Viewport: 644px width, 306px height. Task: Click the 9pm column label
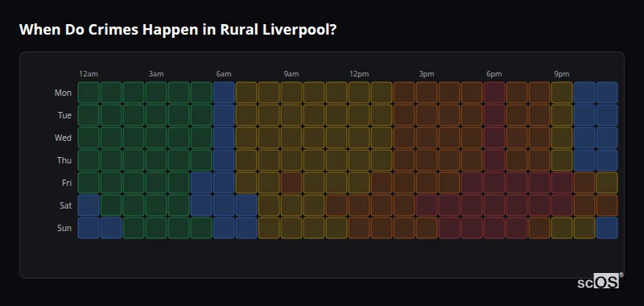562,74
